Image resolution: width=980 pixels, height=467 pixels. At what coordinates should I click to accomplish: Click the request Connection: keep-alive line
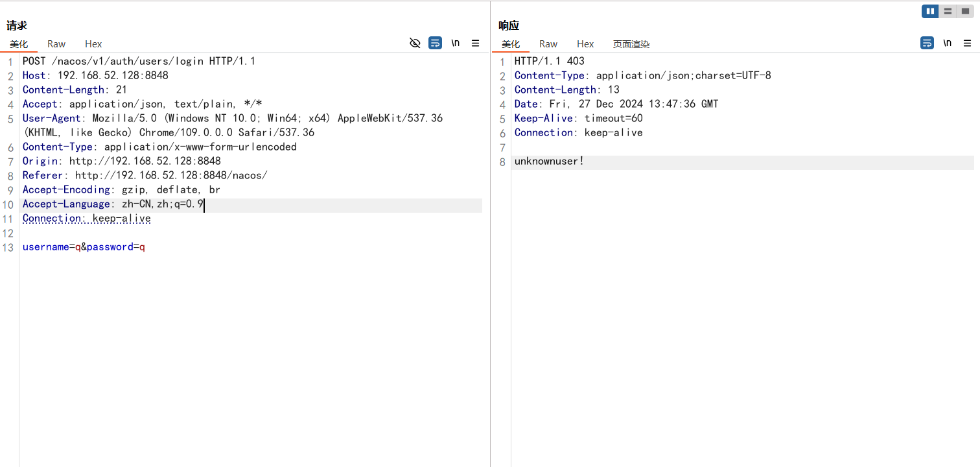pyautogui.click(x=87, y=218)
